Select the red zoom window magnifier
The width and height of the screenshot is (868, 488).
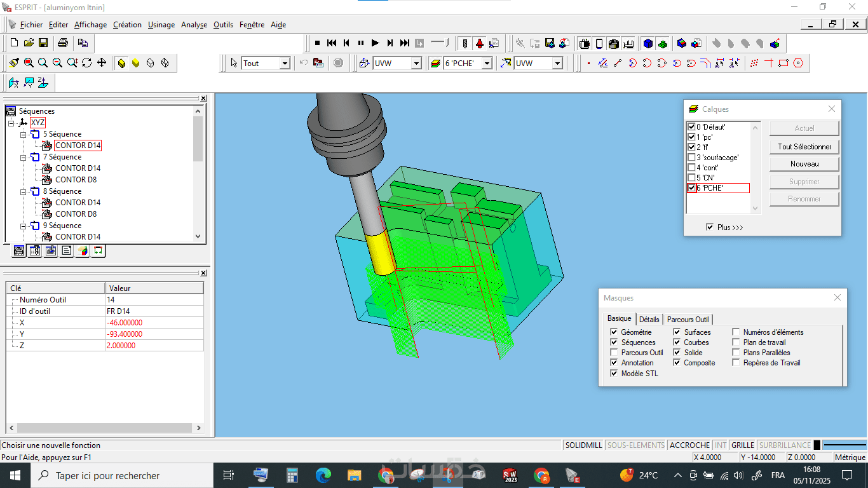click(x=29, y=63)
